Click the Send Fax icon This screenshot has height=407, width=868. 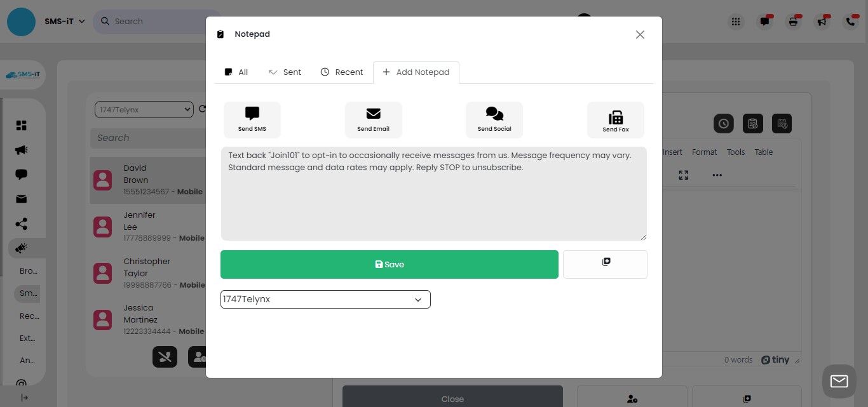(x=615, y=119)
